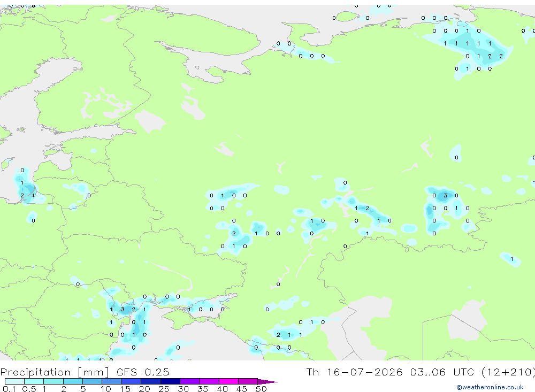This screenshot has width=535, height=392.
Task: Click the 0.1–0.5 mm legend color swatch
Action: click(14, 381)
